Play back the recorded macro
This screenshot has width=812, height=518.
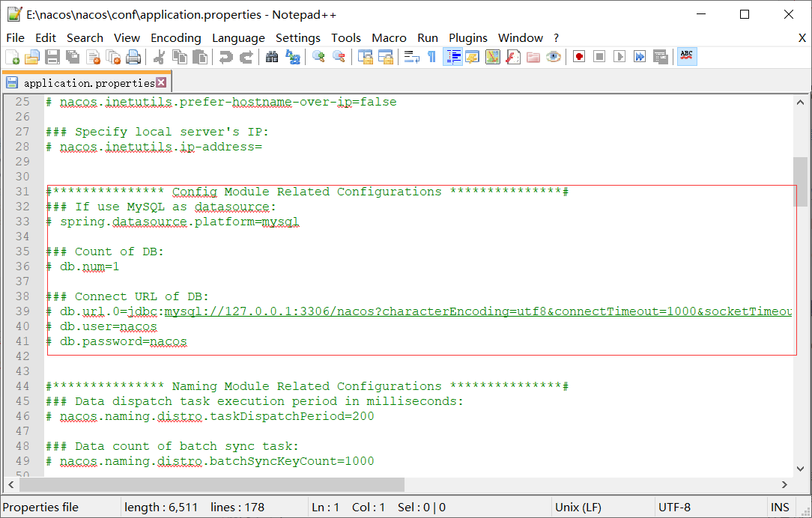coord(619,57)
